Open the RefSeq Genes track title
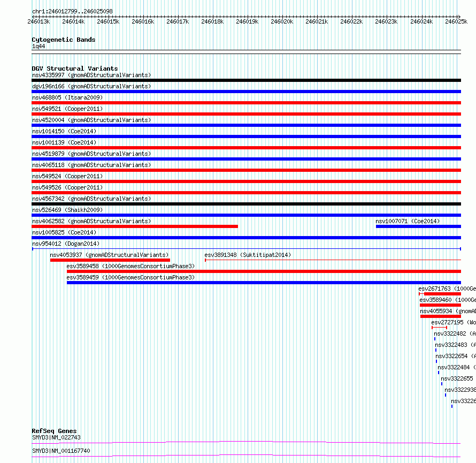This screenshot has height=463, width=476. 54,431
